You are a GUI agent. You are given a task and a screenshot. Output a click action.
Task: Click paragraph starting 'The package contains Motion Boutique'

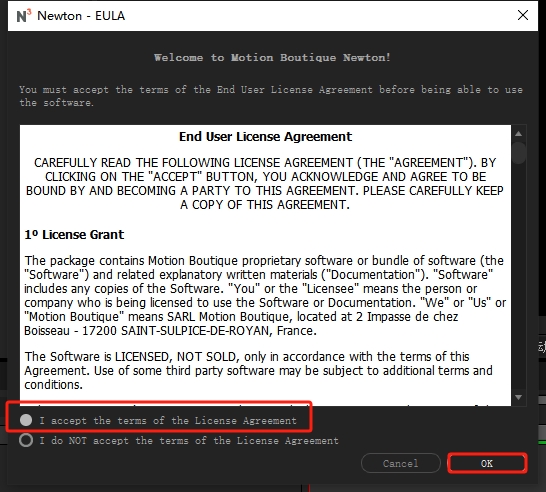click(x=265, y=296)
